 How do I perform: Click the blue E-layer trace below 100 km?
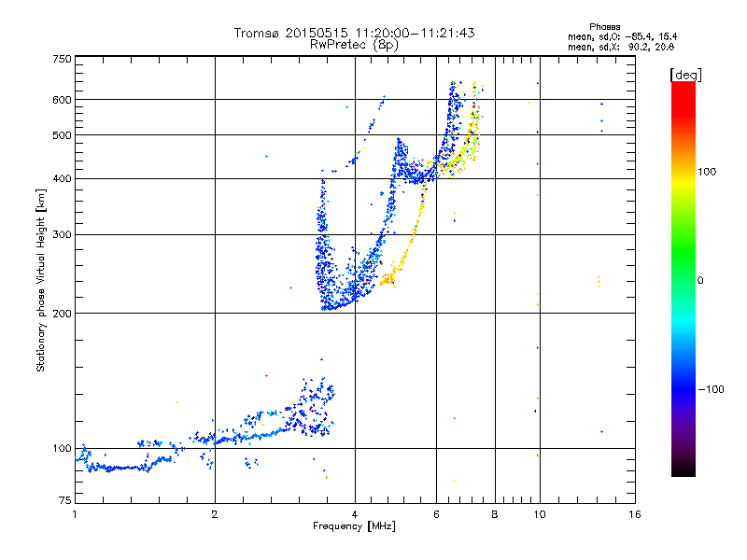click(x=125, y=469)
